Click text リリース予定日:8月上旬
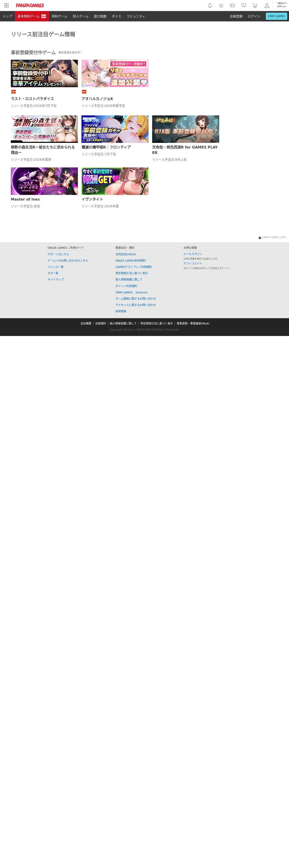289x868 pixels. tap(169, 160)
